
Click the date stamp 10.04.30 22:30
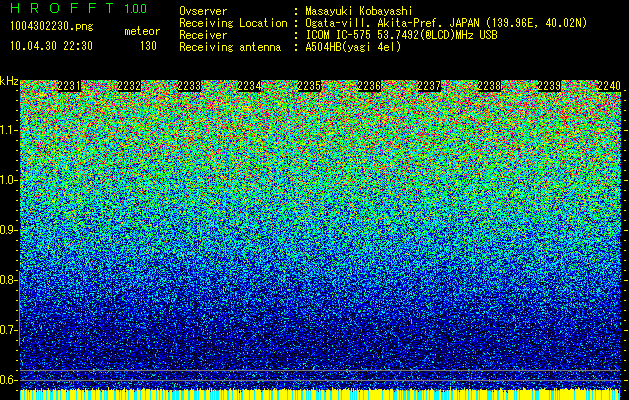coord(51,46)
